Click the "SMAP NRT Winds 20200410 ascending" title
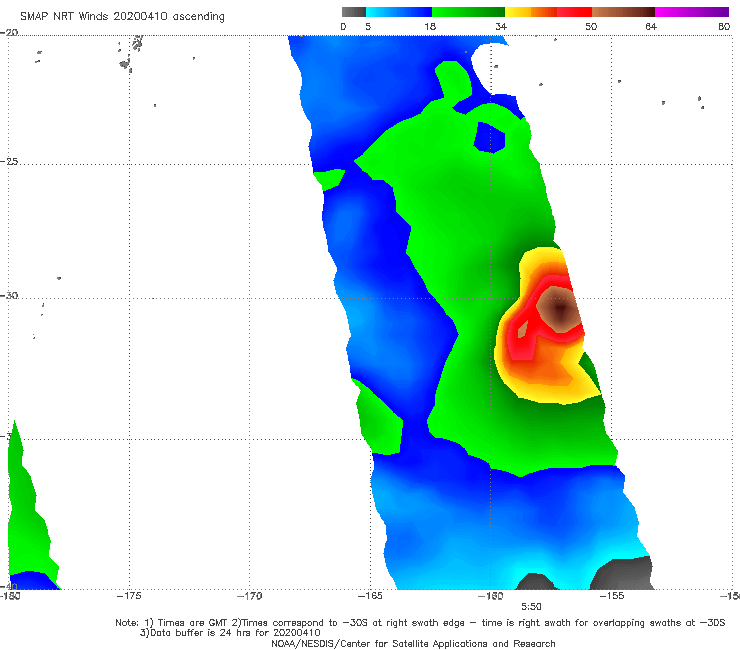Screen dimensions: 740x650 pos(122,17)
